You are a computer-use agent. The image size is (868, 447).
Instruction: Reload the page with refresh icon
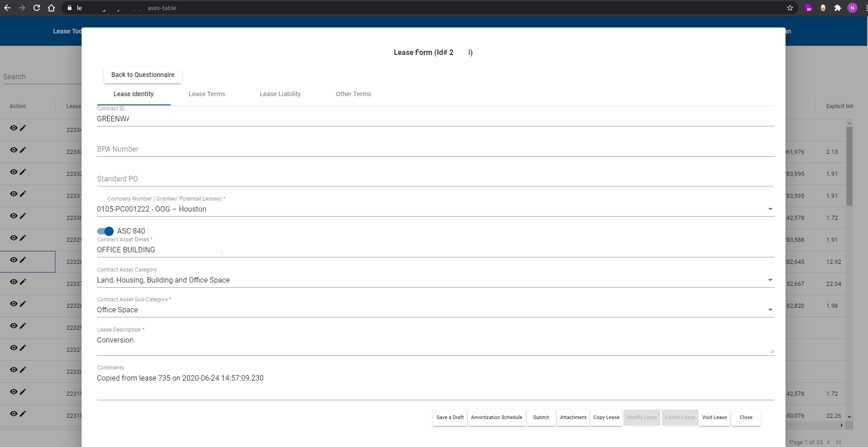click(37, 8)
